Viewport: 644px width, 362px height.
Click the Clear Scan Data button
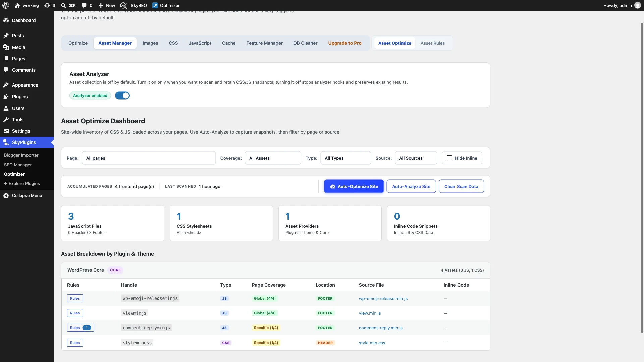[x=461, y=186]
